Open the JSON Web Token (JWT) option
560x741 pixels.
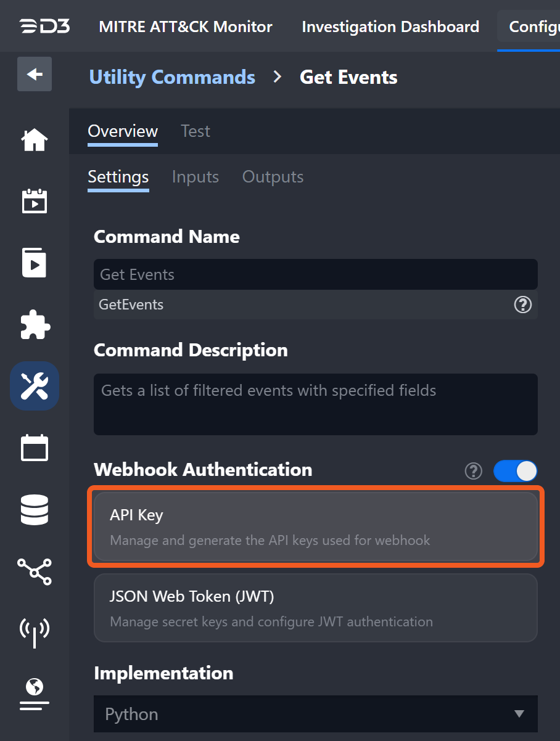coord(315,608)
